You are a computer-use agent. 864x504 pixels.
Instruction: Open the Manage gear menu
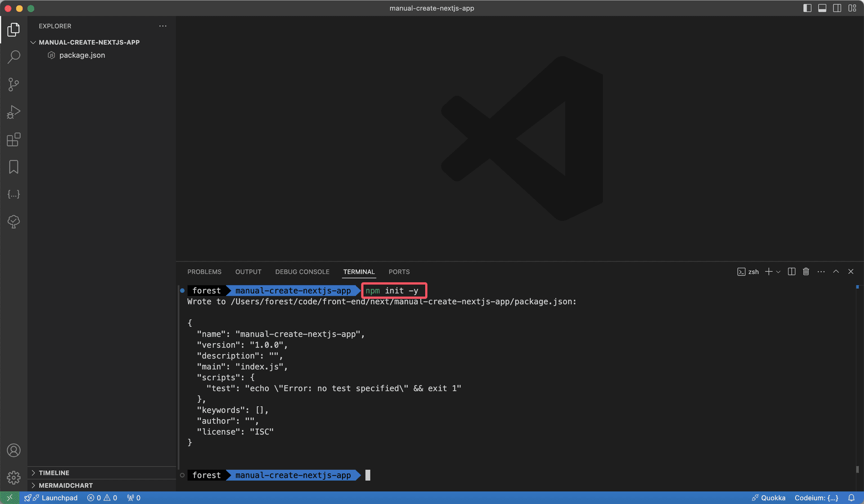13,477
